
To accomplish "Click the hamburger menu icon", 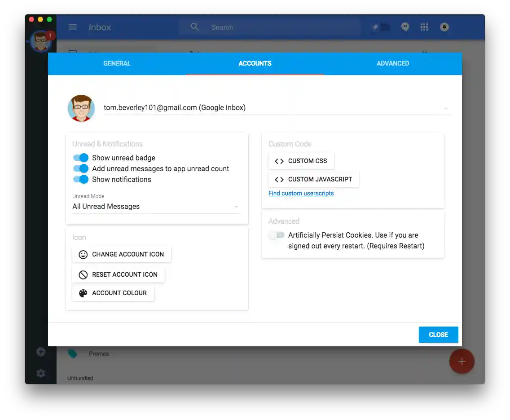I will [73, 27].
